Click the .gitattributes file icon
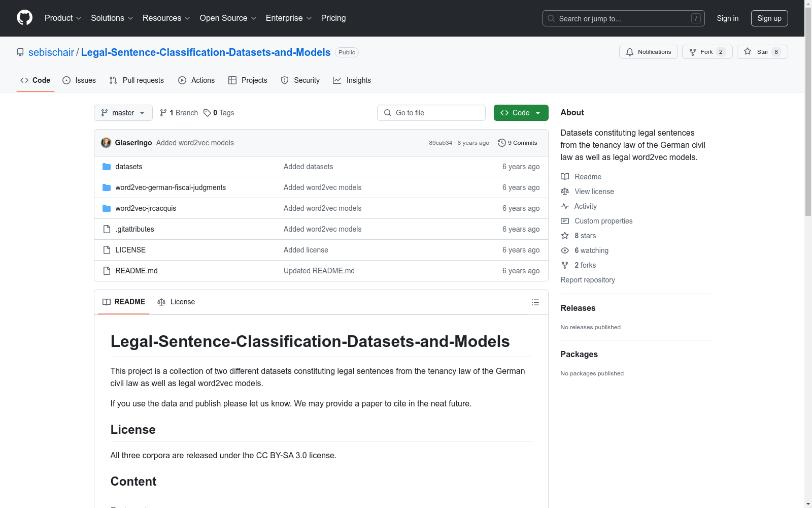This screenshot has width=812, height=508. tap(107, 229)
